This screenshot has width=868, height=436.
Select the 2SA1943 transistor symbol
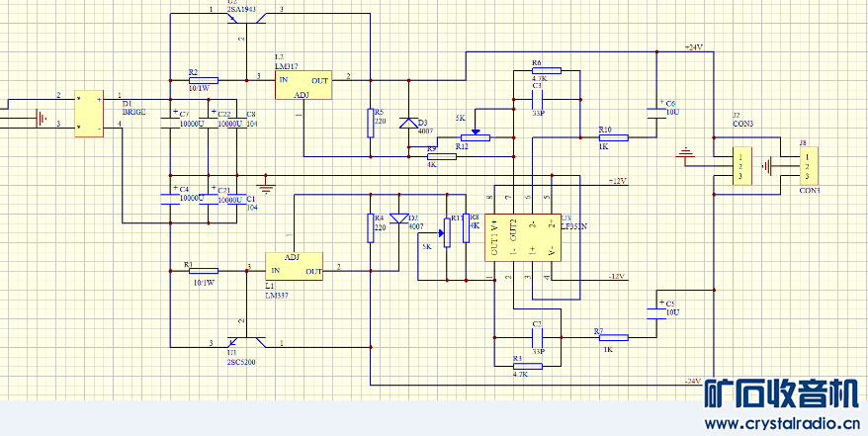tap(246, 18)
